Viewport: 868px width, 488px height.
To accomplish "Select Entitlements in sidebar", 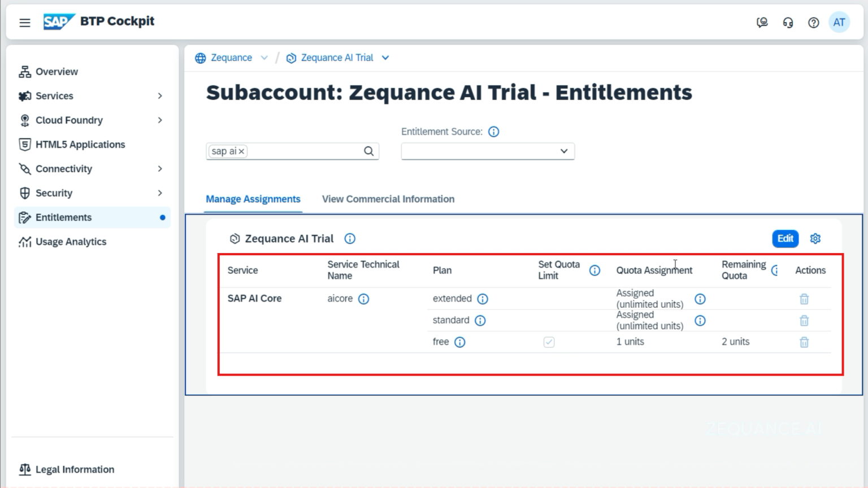I will [x=92, y=217].
